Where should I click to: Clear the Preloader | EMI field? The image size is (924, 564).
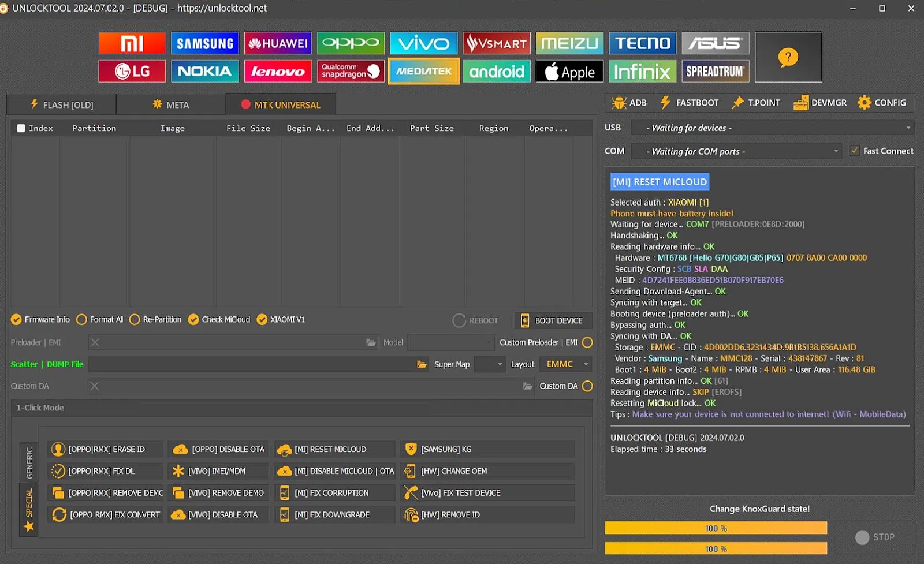tap(95, 342)
